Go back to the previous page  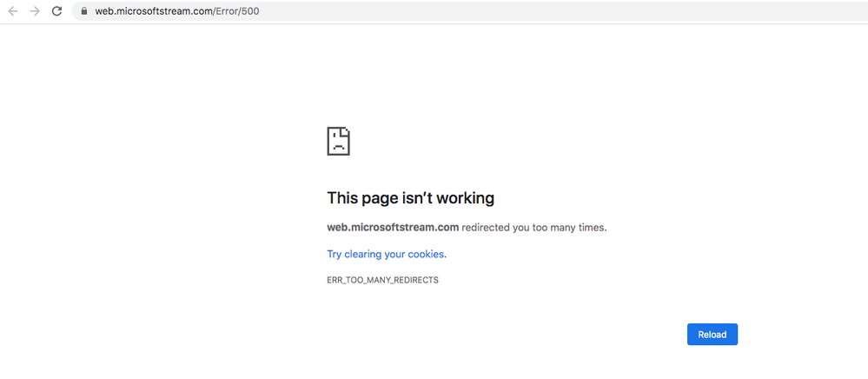[x=13, y=11]
